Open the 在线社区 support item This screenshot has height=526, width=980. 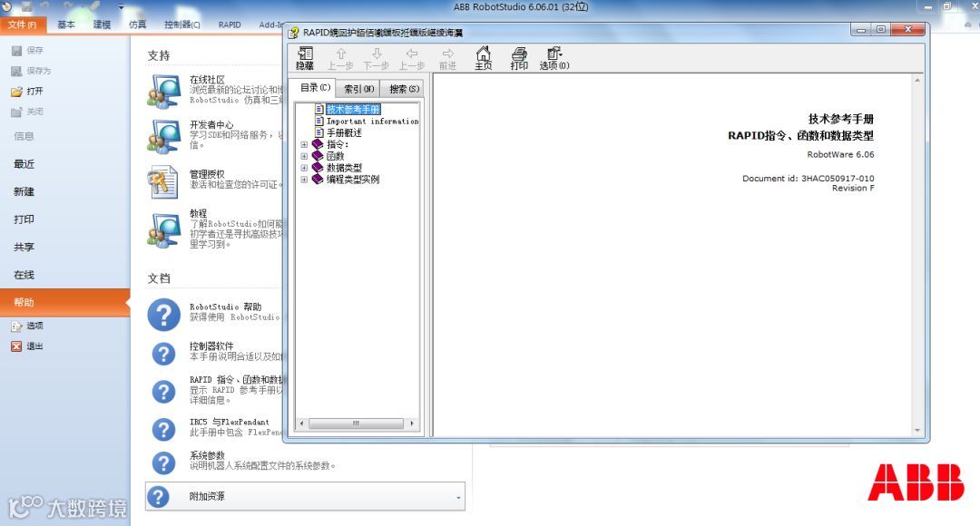[214, 90]
